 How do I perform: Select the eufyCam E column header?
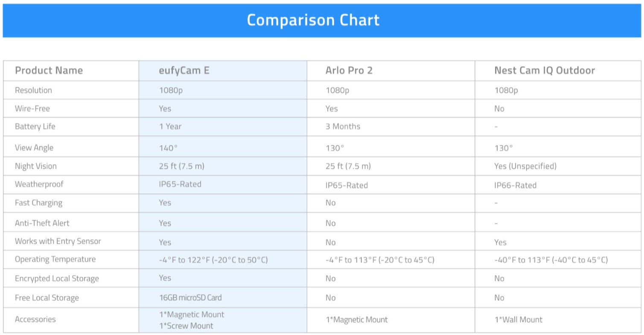pyautogui.click(x=184, y=70)
